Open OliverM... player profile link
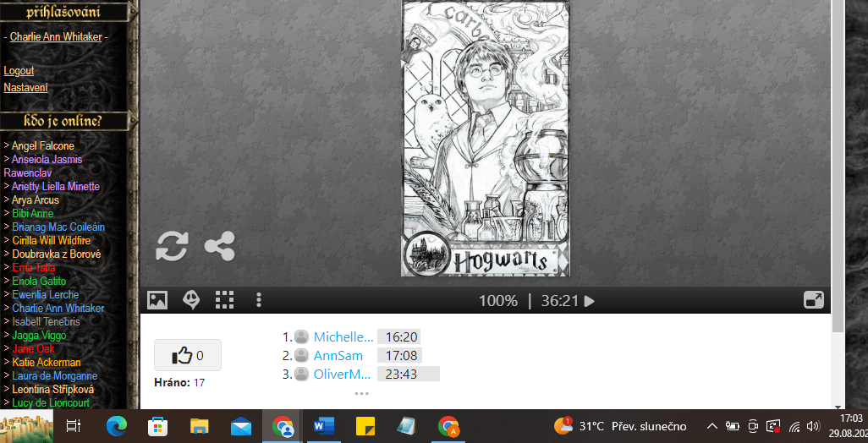 point(342,374)
